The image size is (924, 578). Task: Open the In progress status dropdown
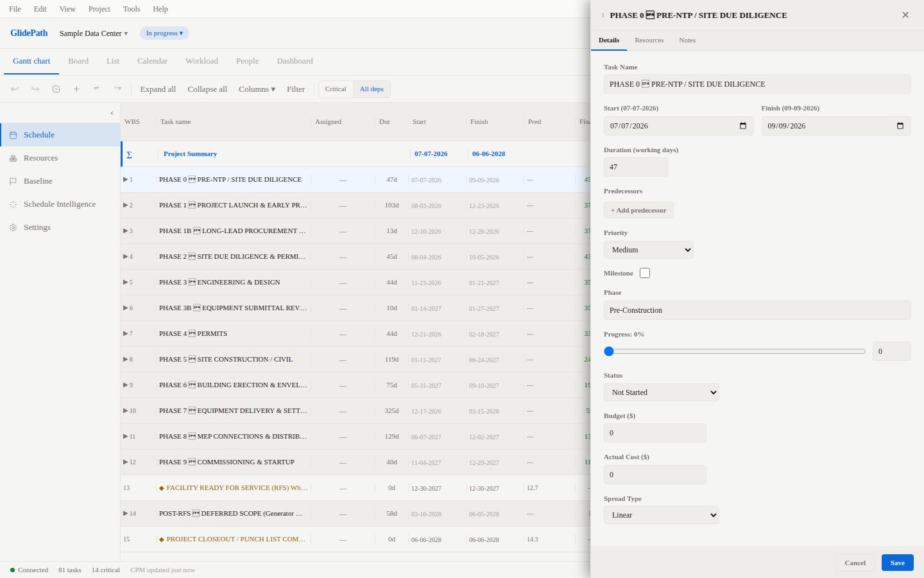point(164,33)
